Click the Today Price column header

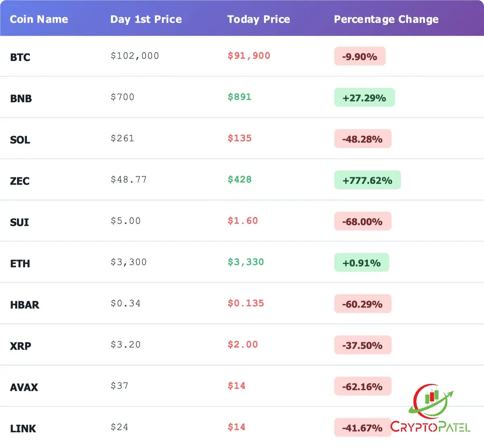[259, 19]
